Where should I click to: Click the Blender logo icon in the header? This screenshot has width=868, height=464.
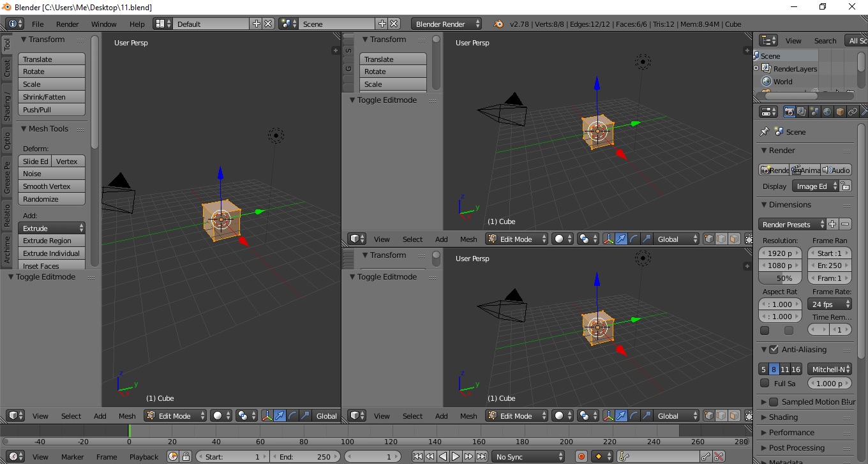coord(498,24)
